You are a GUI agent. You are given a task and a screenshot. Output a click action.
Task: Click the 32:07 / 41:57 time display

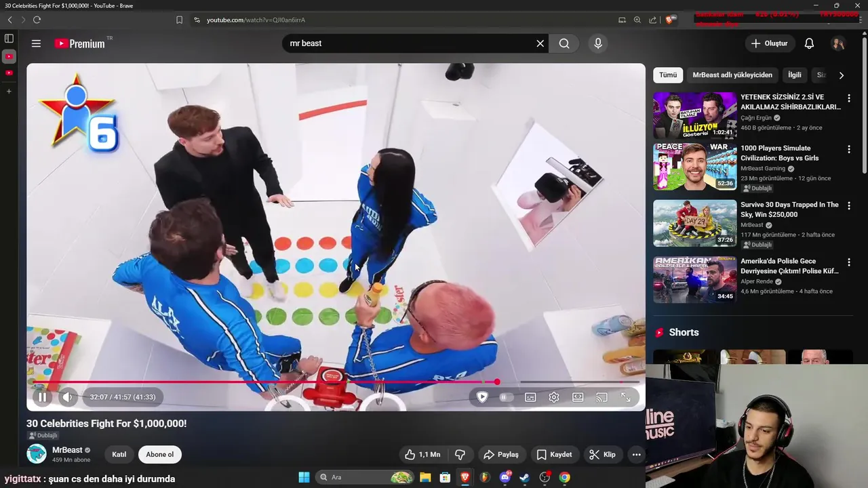click(x=123, y=397)
